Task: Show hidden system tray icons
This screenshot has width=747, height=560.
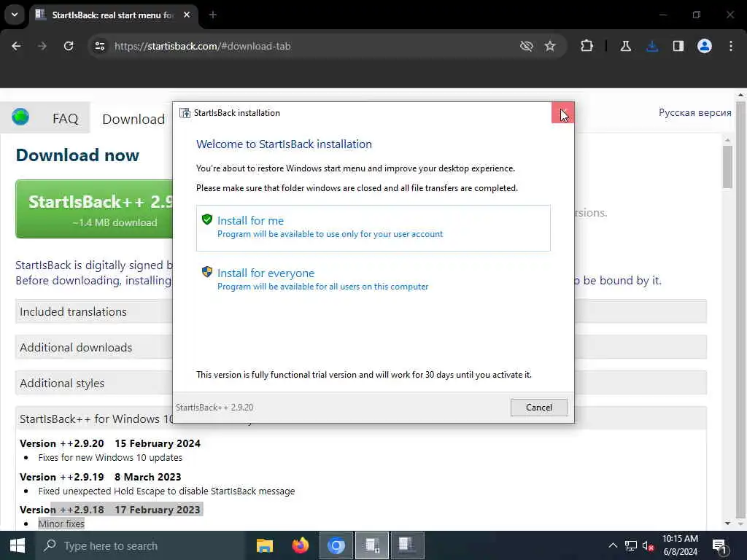Action: (x=613, y=545)
